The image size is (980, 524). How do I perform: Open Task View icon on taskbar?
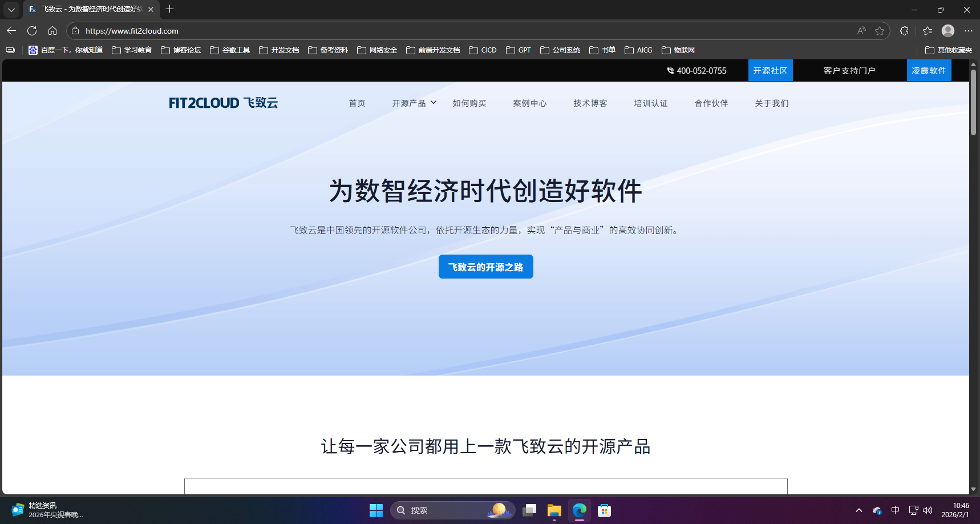[x=529, y=510]
